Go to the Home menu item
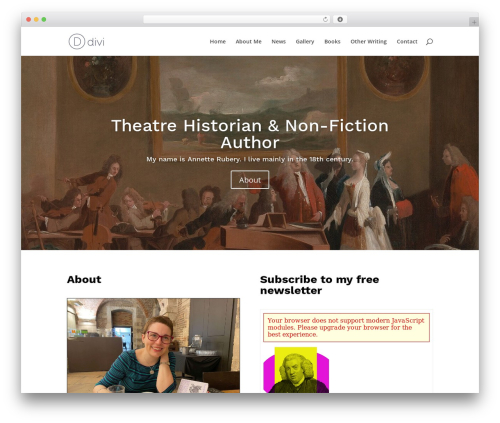Viewport: 500px width, 423px height. [x=218, y=42]
